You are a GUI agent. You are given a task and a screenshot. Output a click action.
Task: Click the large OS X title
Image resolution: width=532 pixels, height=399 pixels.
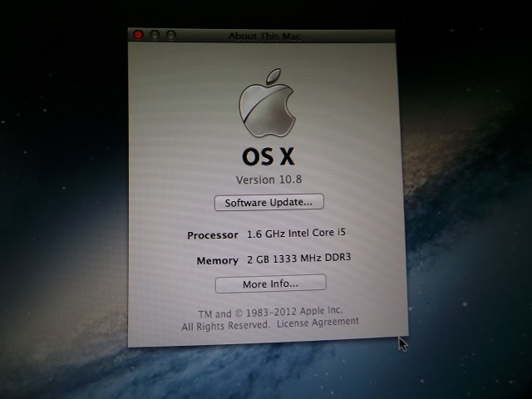(x=268, y=157)
